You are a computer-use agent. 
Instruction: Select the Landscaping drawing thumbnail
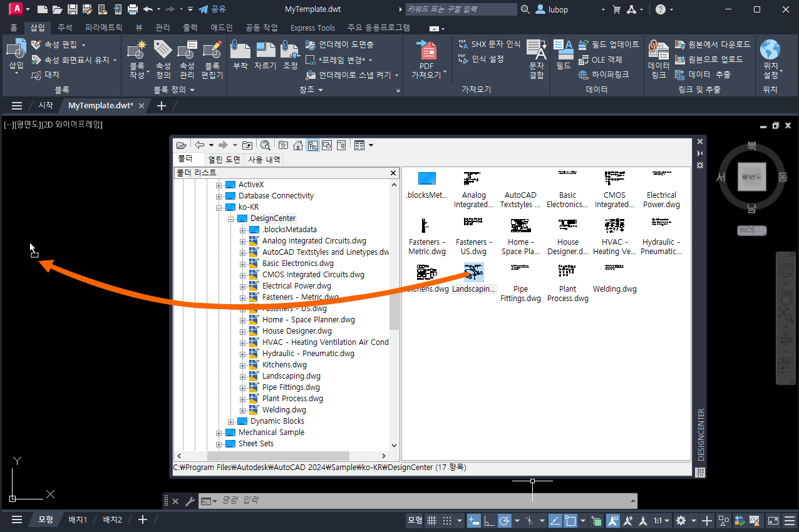coord(474,272)
